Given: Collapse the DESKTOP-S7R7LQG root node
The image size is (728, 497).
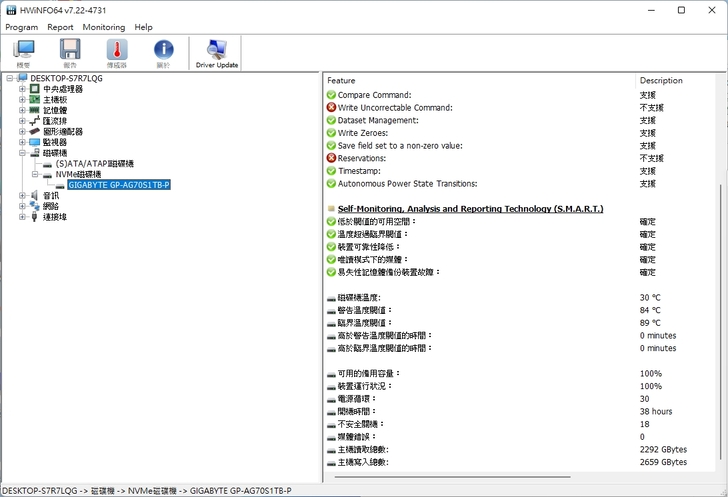Looking at the screenshot, I should (x=10, y=78).
